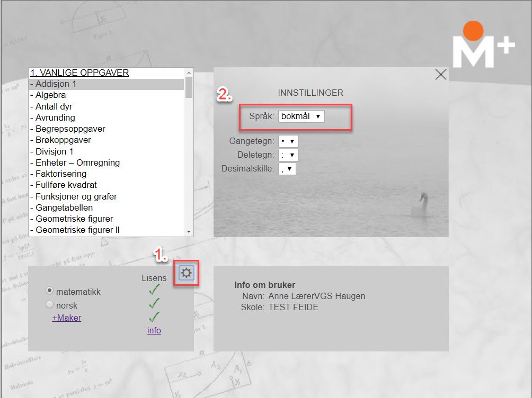
Task: Select Funksjoner og grafer list item
Action: tap(76, 196)
